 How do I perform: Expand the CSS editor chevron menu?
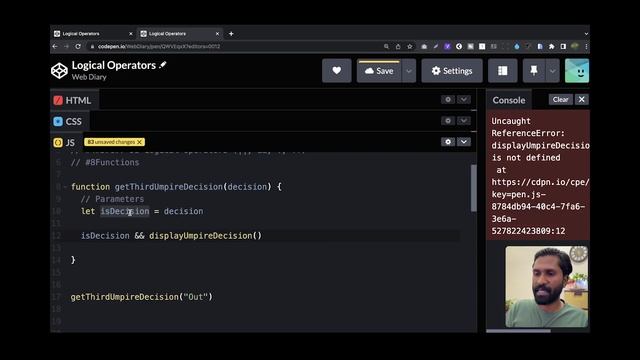pos(464,121)
